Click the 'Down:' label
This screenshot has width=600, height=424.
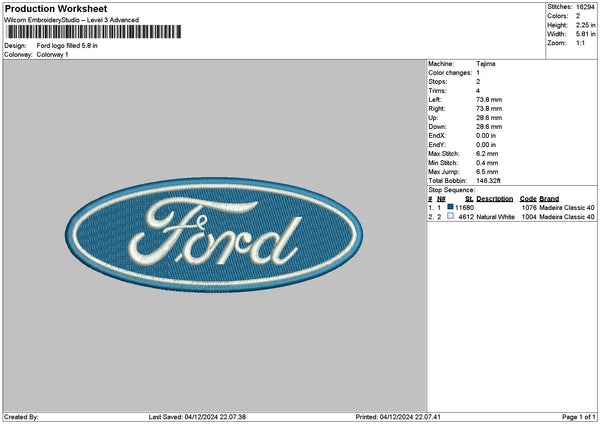(x=437, y=127)
